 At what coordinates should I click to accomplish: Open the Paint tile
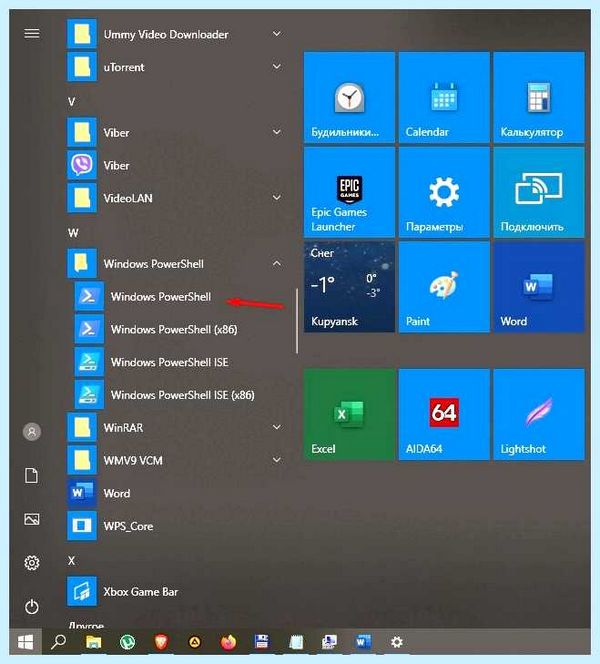tap(444, 287)
